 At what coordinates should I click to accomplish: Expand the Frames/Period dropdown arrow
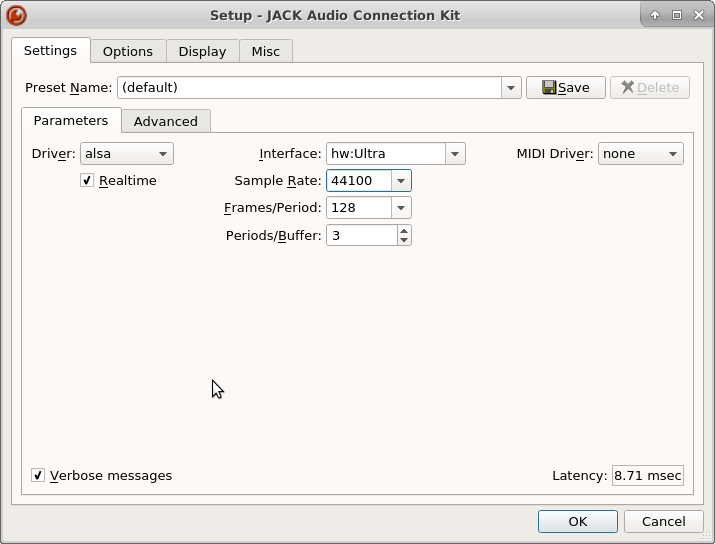pyautogui.click(x=401, y=208)
